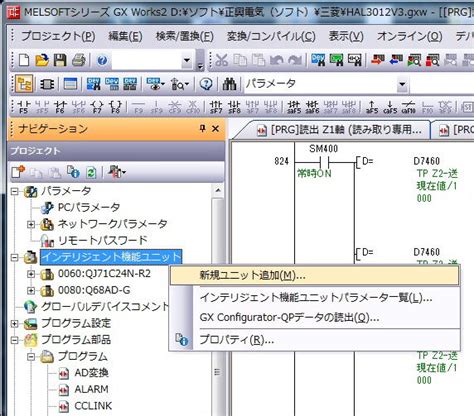
Task: Click the refresh icon in project pane toolbar
Action: pos(91,172)
